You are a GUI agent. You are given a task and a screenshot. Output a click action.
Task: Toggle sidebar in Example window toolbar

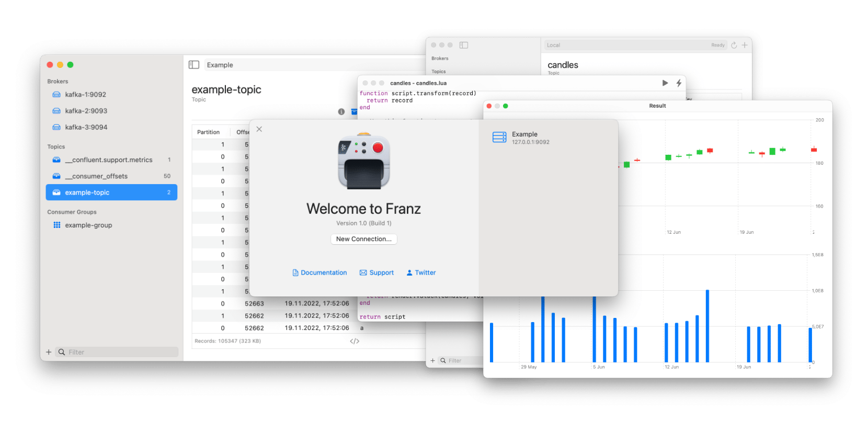[194, 65]
